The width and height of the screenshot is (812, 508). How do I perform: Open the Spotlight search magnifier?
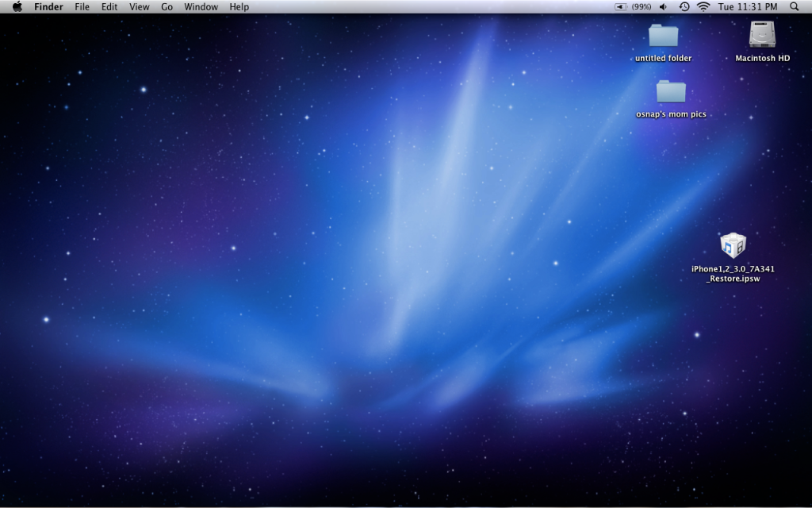pos(795,7)
